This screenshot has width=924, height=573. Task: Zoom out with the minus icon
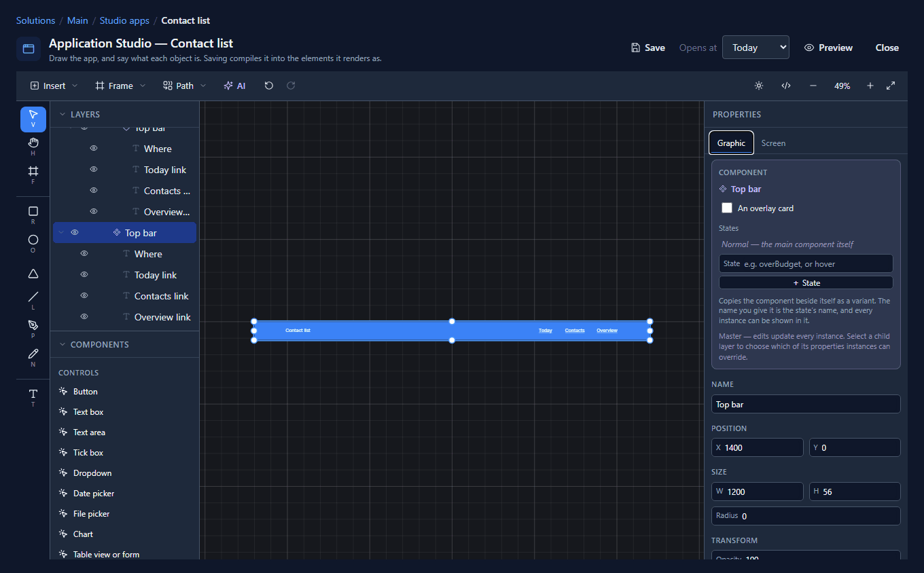(813, 86)
